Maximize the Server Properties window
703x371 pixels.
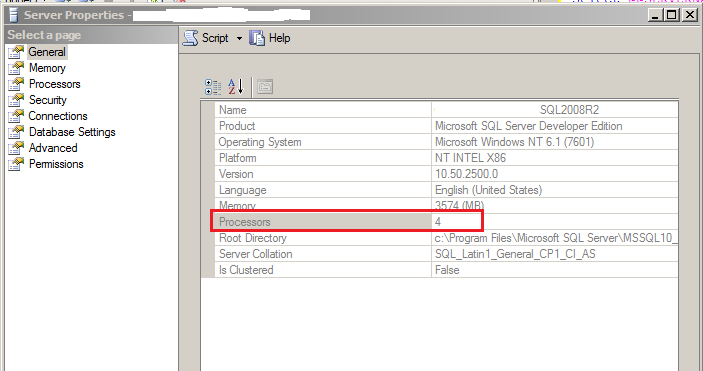(x=672, y=15)
